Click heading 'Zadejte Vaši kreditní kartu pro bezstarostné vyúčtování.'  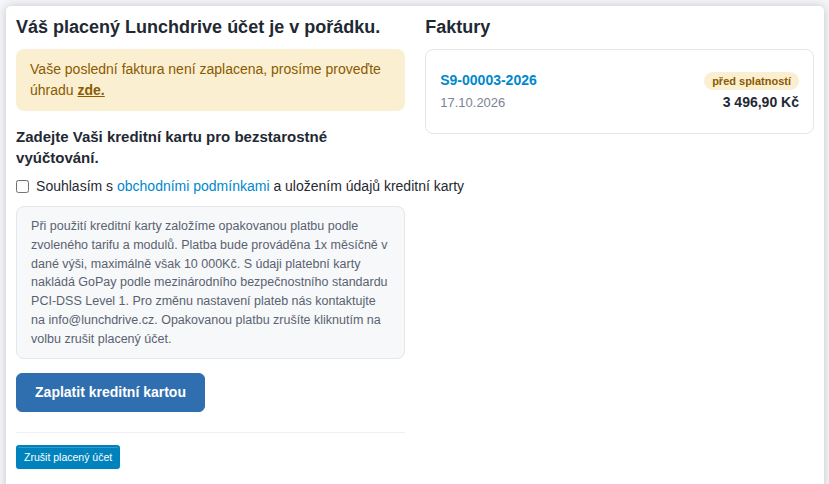[172, 148]
